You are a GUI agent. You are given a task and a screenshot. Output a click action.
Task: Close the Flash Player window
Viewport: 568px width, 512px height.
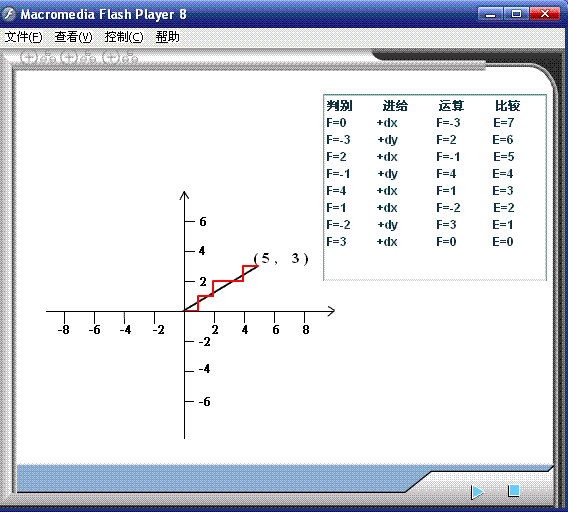pos(544,14)
